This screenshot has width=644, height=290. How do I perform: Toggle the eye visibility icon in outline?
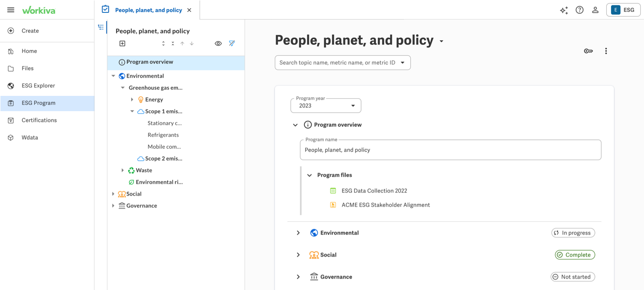click(218, 43)
